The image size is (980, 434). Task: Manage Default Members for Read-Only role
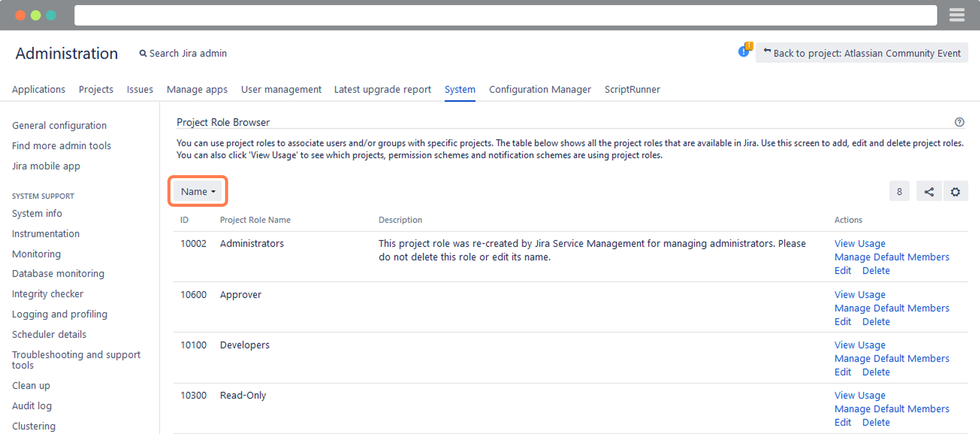click(x=891, y=409)
